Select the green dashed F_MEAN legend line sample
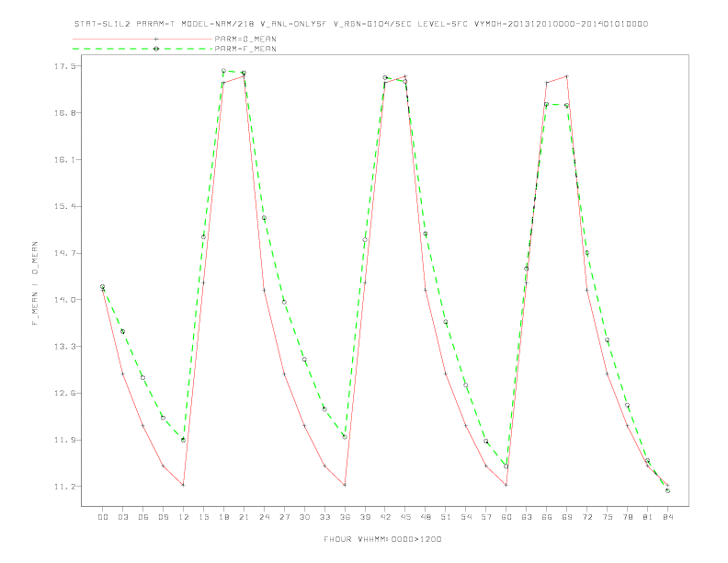728x563 pixels. tap(142, 49)
